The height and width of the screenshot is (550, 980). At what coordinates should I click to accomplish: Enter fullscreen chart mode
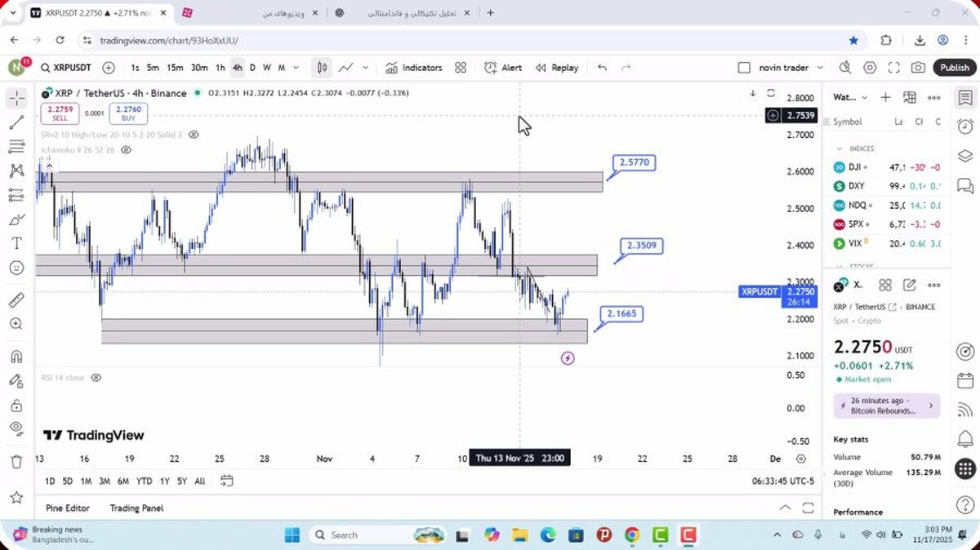pos(894,68)
